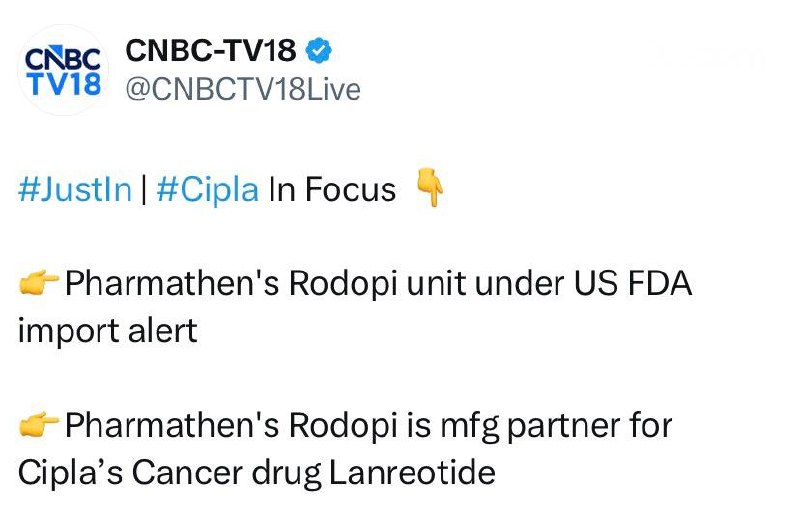Open the CNBC-TV18 display name
Viewport: 800px width, 516px height.
(210, 50)
